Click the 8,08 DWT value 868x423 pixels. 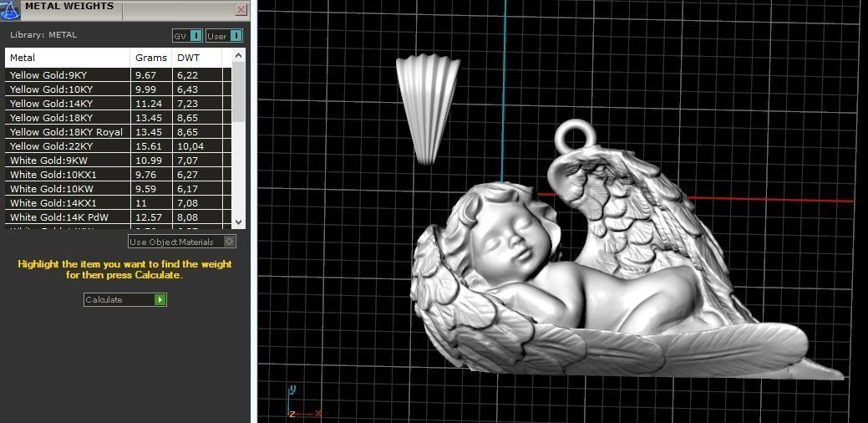point(188,217)
